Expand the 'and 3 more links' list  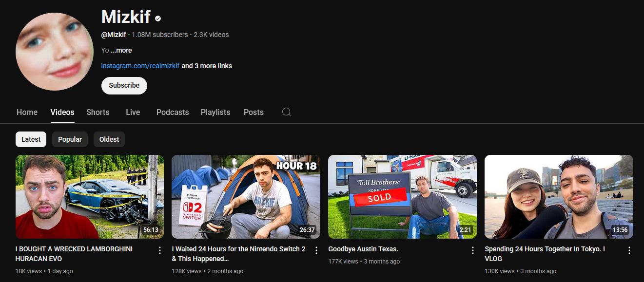point(207,66)
